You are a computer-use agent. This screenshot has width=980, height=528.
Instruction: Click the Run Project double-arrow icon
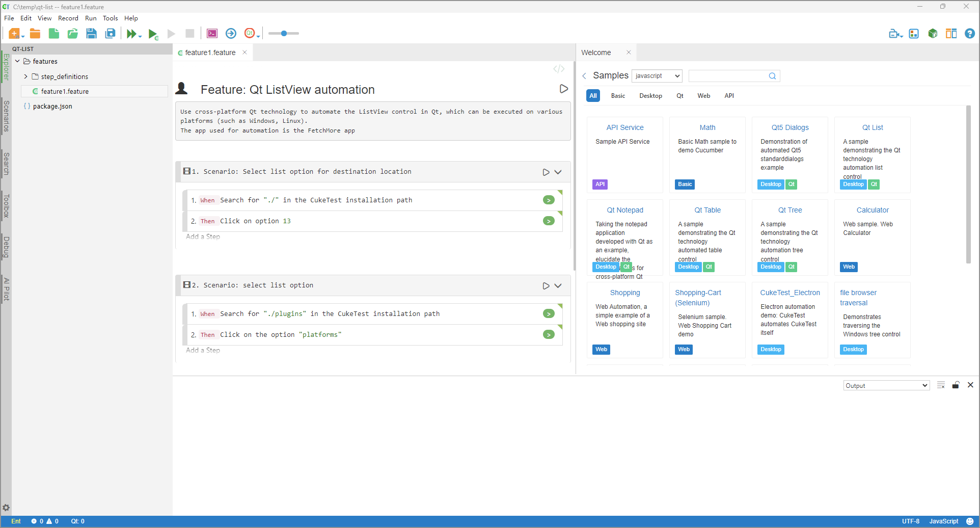click(132, 34)
